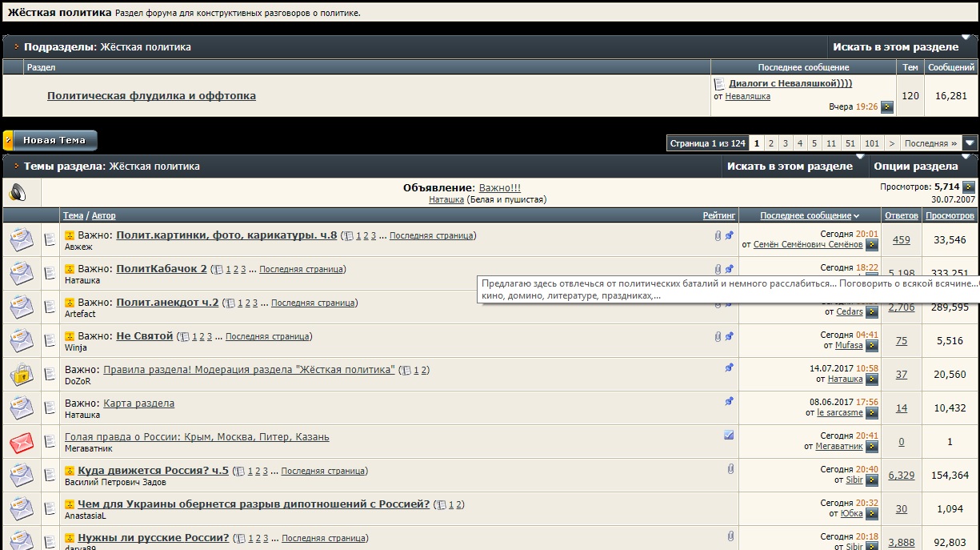Click paperclip icon in Нужны ли русские России row
The image size is (980, 550).
click(730, 536)
